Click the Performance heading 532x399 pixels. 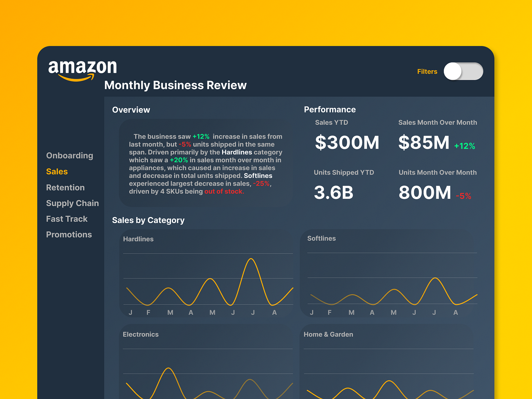click(x=330, y=109)
